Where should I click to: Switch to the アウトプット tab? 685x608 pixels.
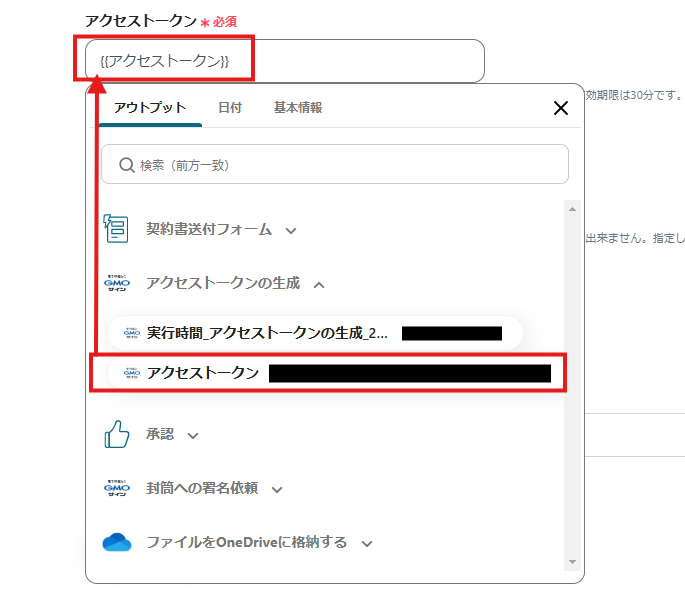pyautogui.click(x=150, y=107)
